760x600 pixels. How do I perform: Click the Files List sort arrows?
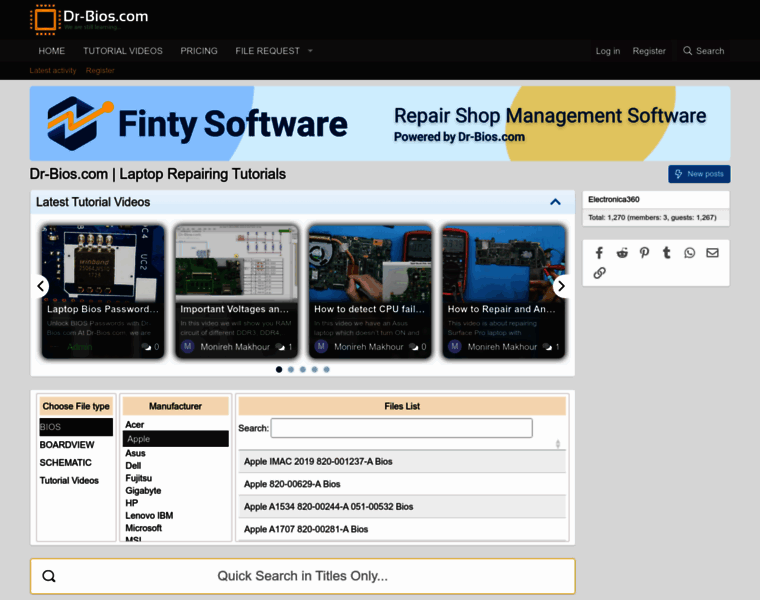click(x=557, y=444)
